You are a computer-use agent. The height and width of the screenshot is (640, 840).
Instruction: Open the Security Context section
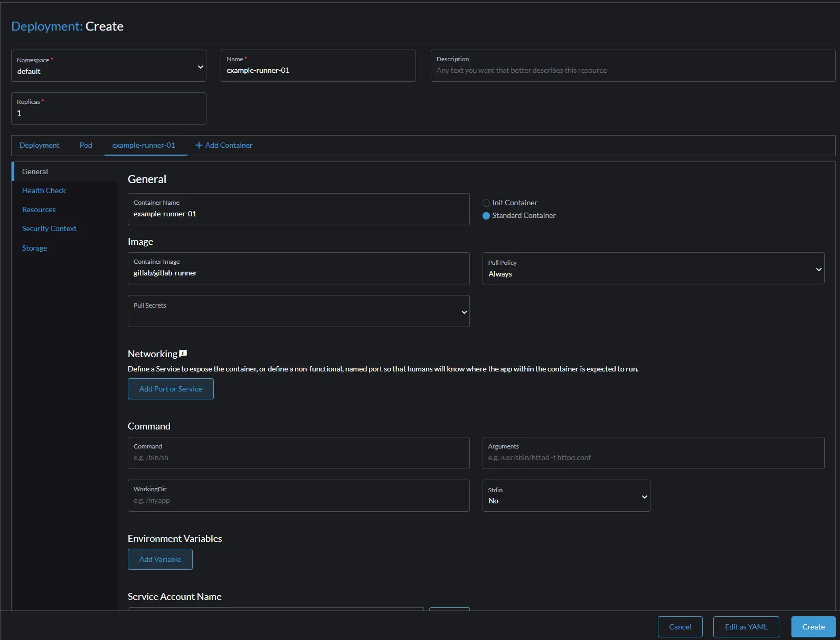[49, 228]
